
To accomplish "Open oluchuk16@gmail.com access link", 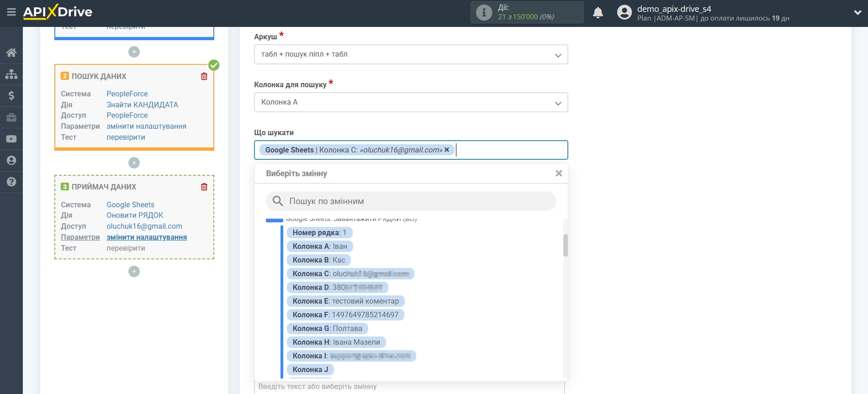I will tap(144, 226).
